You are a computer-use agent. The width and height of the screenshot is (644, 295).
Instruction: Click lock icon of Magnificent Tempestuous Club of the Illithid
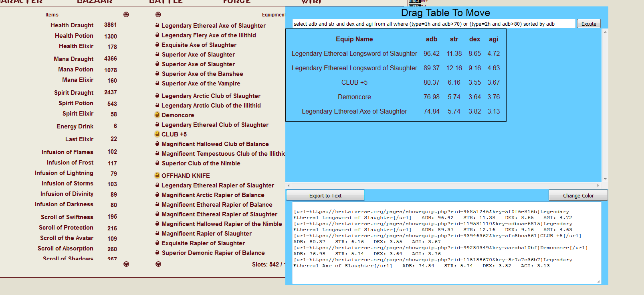(x=157, y=153)
